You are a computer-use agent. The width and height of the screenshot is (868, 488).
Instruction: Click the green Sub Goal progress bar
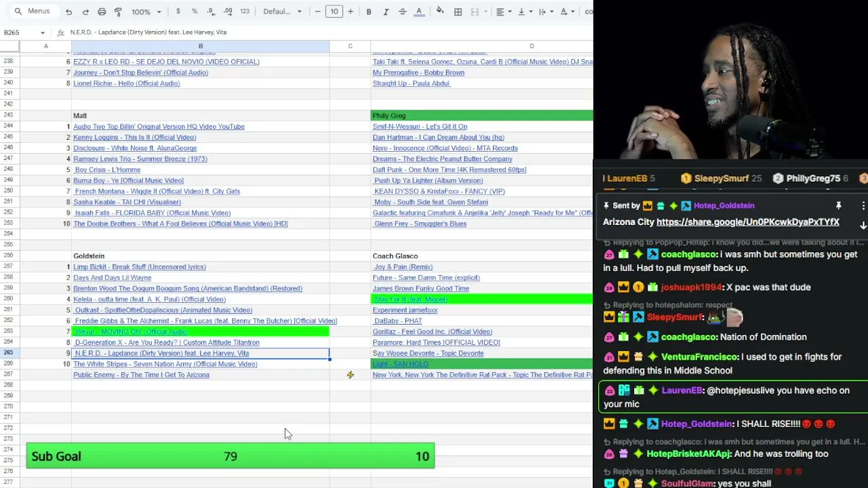231,456
